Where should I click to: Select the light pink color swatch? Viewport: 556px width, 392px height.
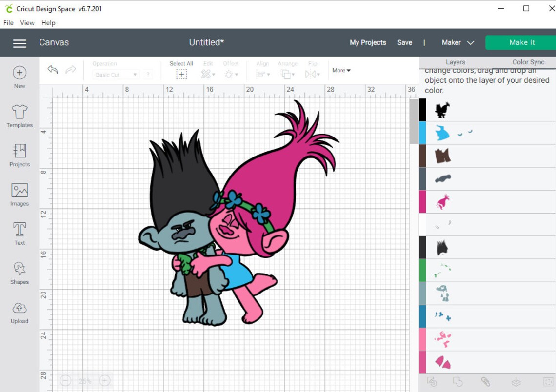(x=423, y=339)
